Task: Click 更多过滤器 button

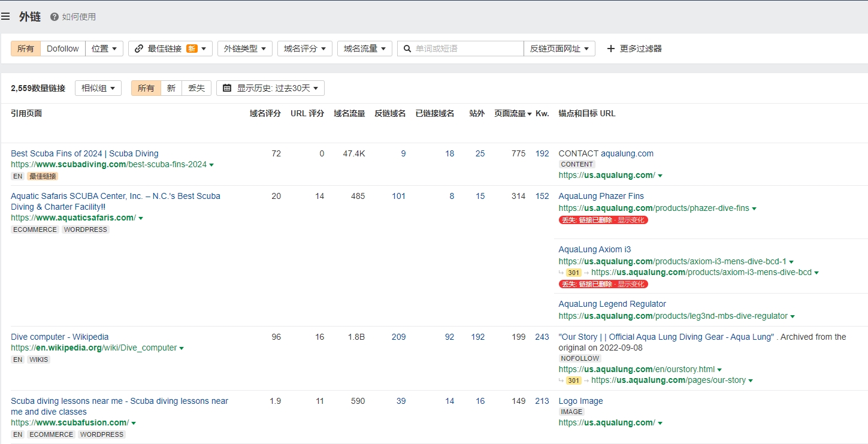Action: pyautogui.click(x=634, y=49)
